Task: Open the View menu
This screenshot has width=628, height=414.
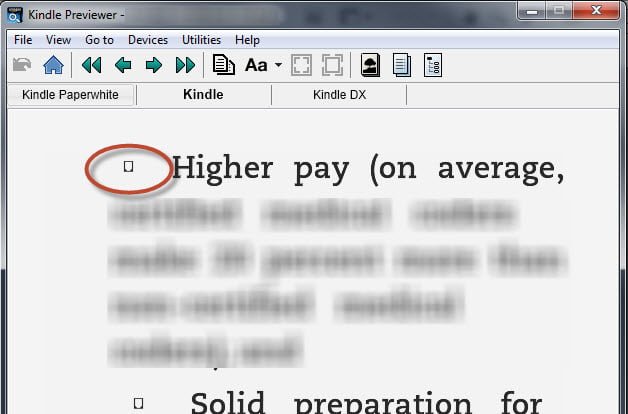Action: [x=58, y=40]
